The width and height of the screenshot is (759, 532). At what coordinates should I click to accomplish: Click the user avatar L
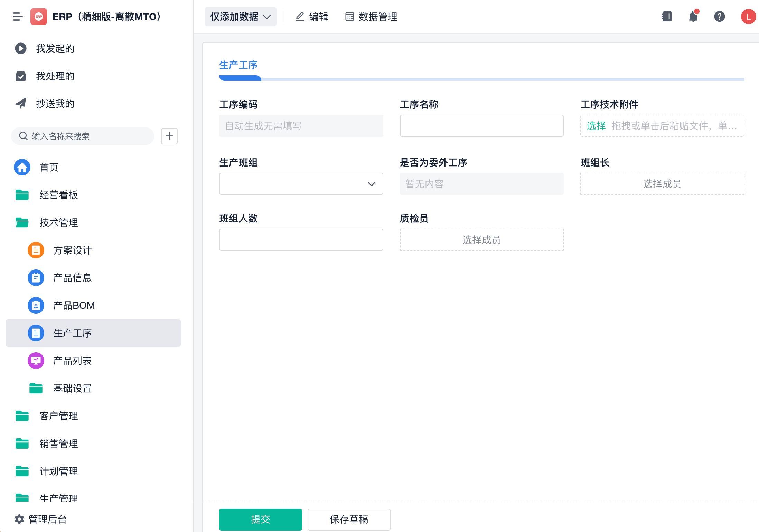[748, 17]
